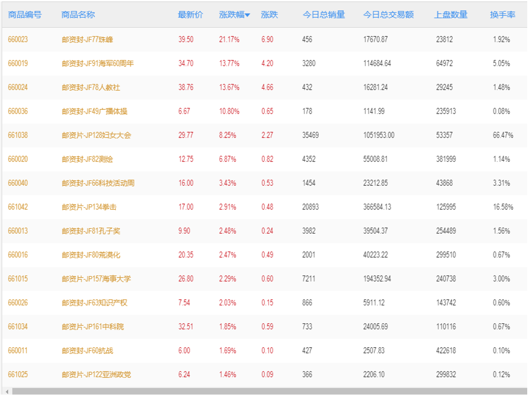Click the 上盘数量 column header
This screenshot has height=395, width=532.
[451, 15]
